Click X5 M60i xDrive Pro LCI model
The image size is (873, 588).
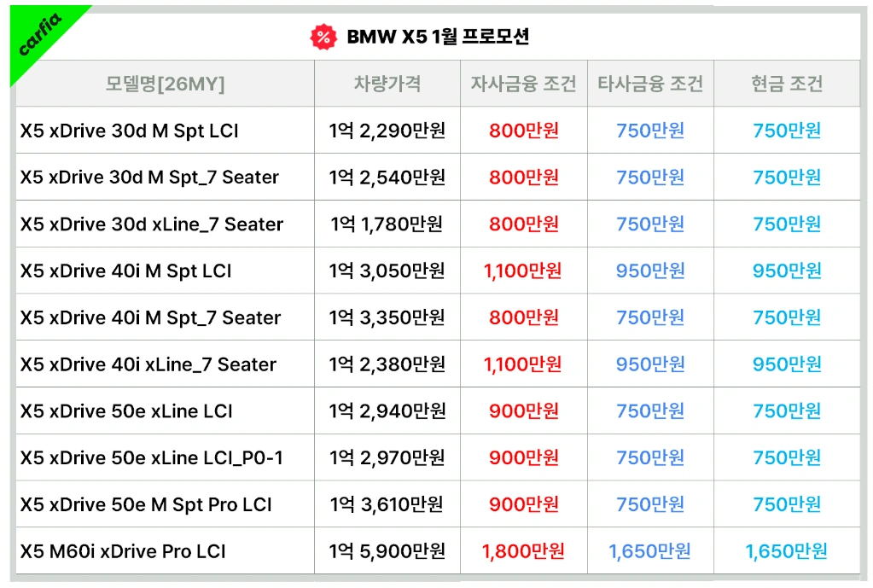point(123,551)
